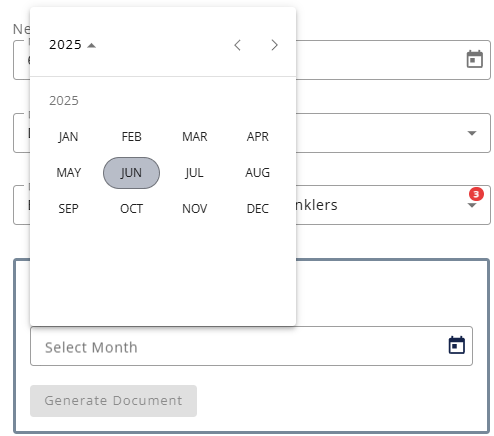
Task: Select APR month
Action: click(x=258, y=137)
